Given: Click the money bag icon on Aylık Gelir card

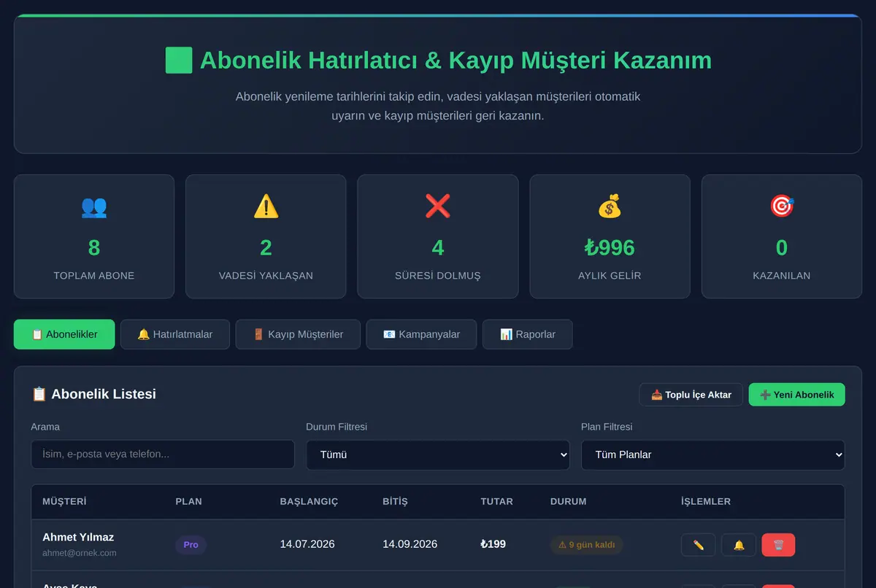Looking at the screenshot, I should click(610, 206).
